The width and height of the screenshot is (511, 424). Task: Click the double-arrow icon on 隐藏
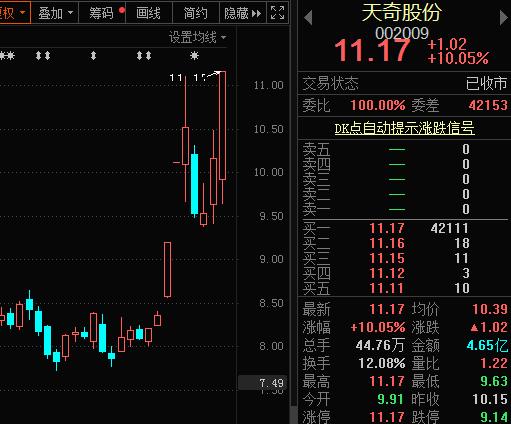click(x=257, y=14)
